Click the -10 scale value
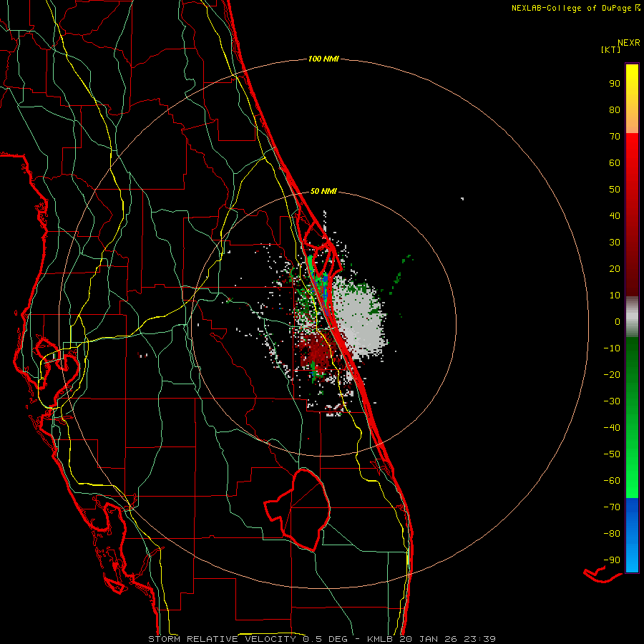The height and width of the screenshot is (644, 644). [x=612, y=348]
